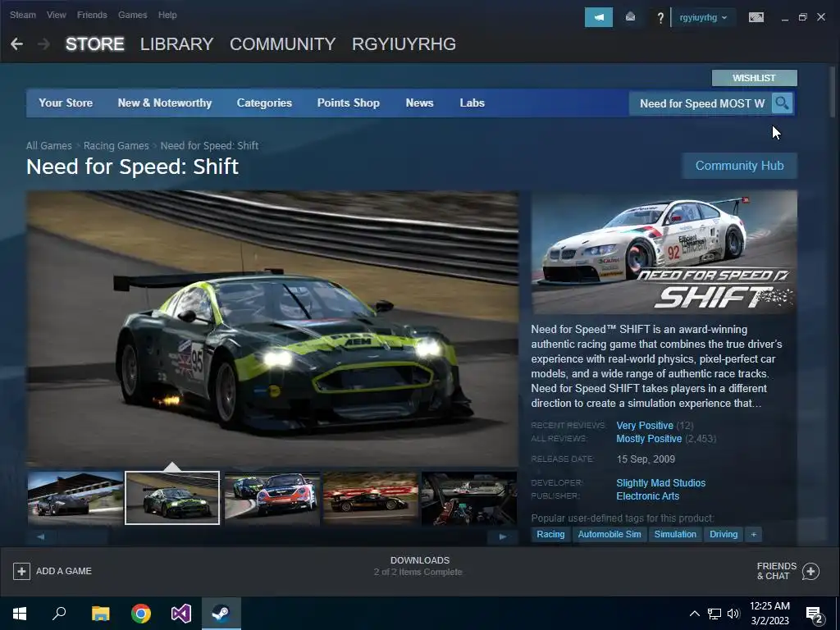Click the store search input field

[x=701, y=103]
